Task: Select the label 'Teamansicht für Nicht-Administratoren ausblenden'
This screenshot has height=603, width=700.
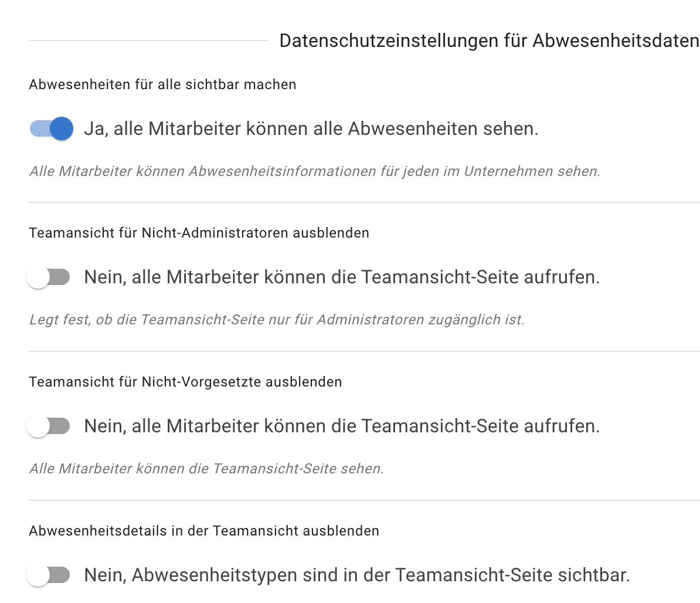Action: (199, 233)
